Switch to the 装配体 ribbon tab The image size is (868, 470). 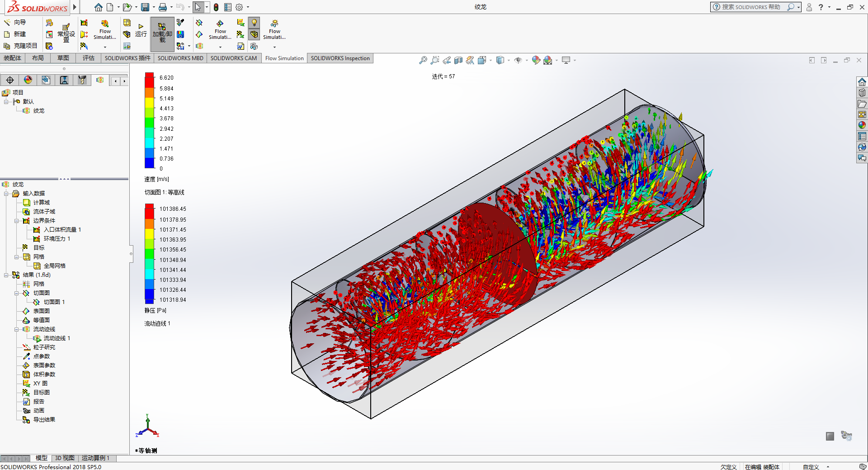click(x=13, y=58)
